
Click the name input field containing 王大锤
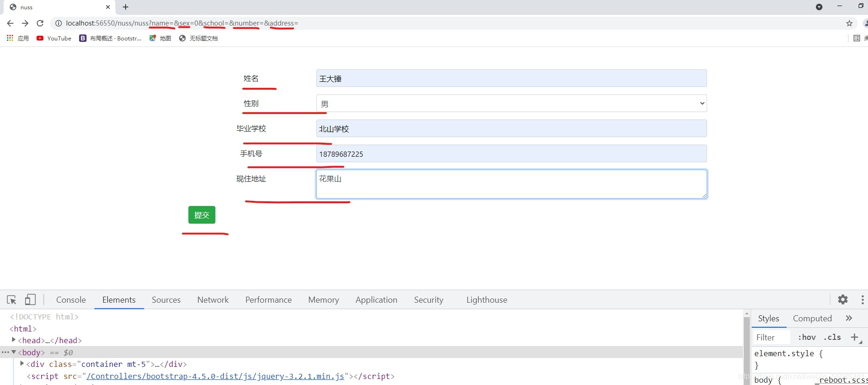tap(511, 78)
